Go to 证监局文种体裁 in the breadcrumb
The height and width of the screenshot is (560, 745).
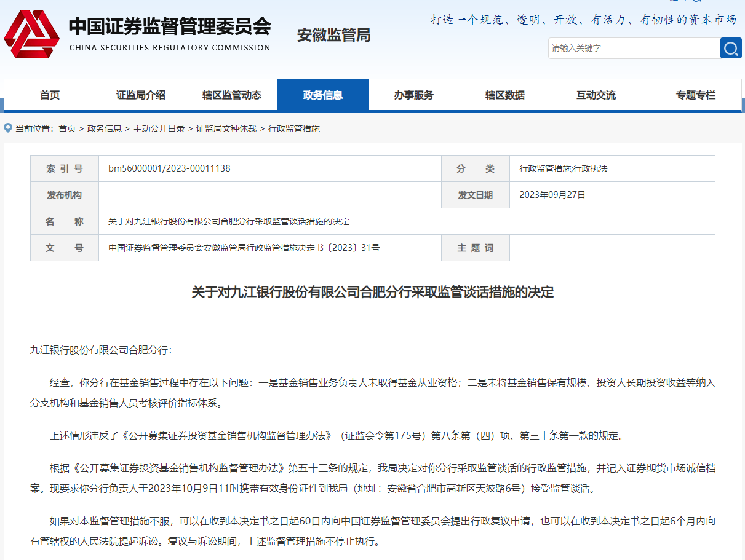226,128
